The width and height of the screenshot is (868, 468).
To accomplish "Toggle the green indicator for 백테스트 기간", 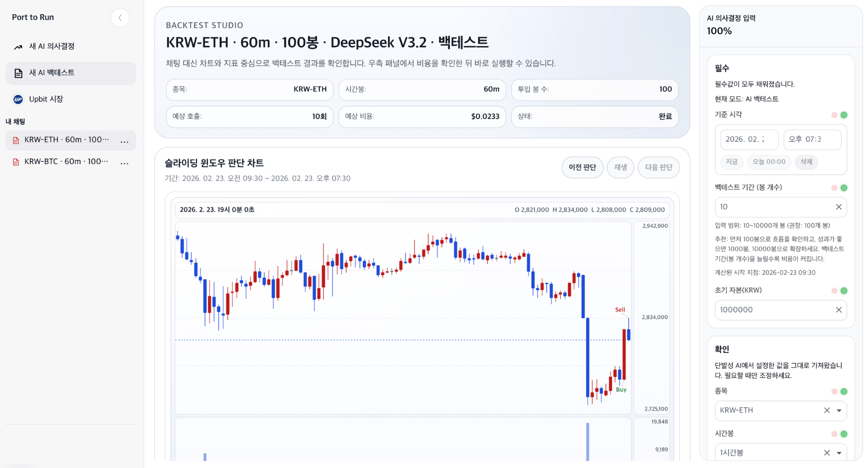I will coord(844,187).
